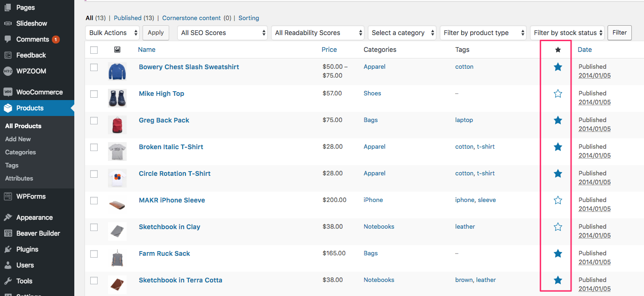Screen dimensions: 644x296
Task: Open Filter by stock status dropdown
Action: click(x=567, y=33)
